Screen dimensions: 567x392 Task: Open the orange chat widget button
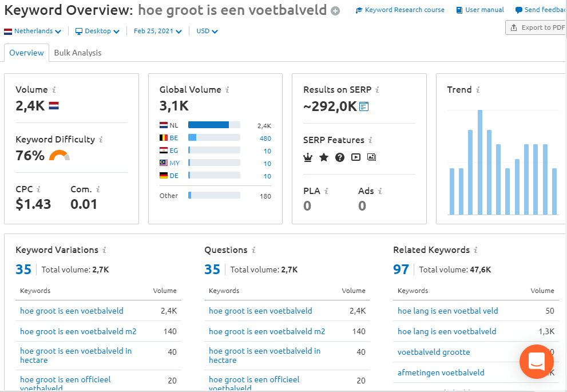(537, 362)
